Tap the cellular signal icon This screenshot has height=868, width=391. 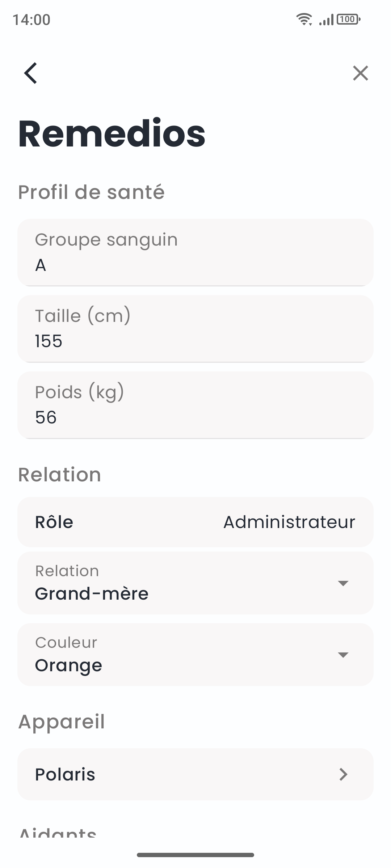point(326,20)
